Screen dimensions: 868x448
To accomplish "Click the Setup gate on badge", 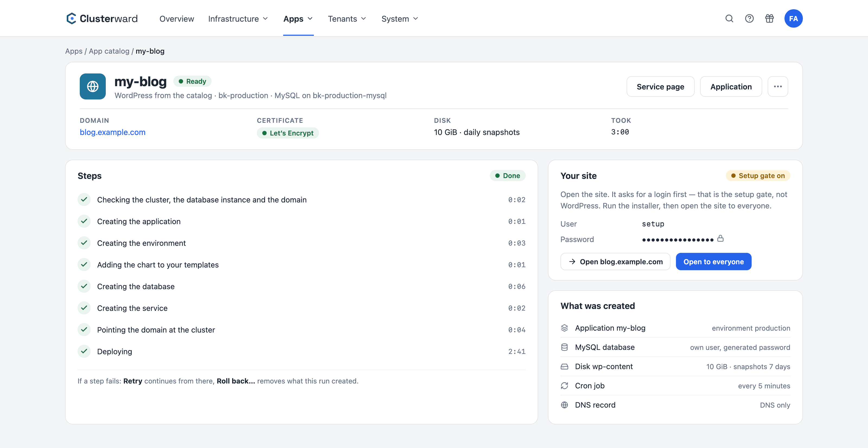I will (758, 175).
